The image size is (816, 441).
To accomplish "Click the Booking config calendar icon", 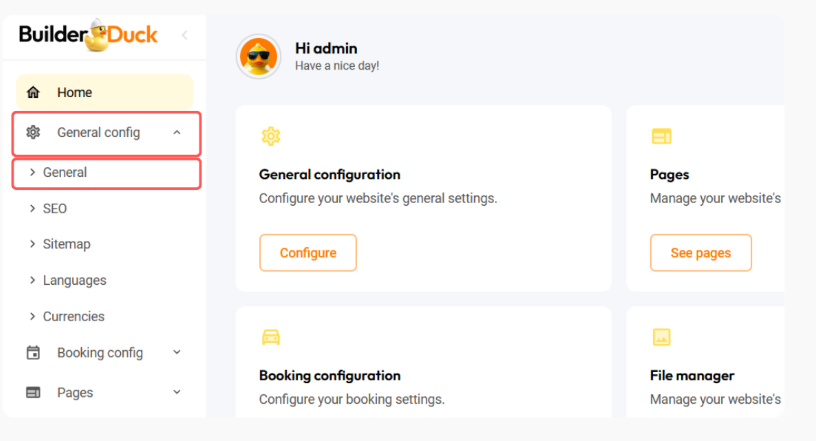I will (33, 353).
